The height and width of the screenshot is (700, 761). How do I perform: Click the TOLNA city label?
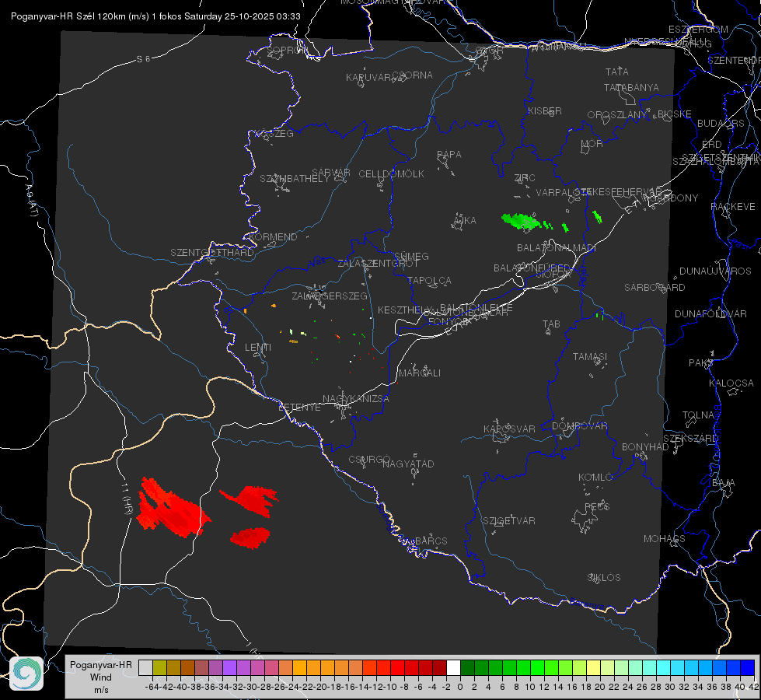coord(698,415)
